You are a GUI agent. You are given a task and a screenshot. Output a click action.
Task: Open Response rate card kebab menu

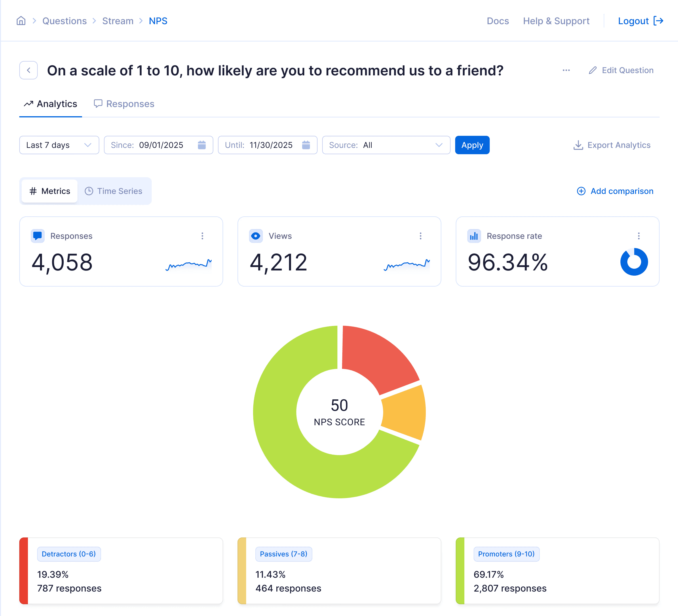639,236
